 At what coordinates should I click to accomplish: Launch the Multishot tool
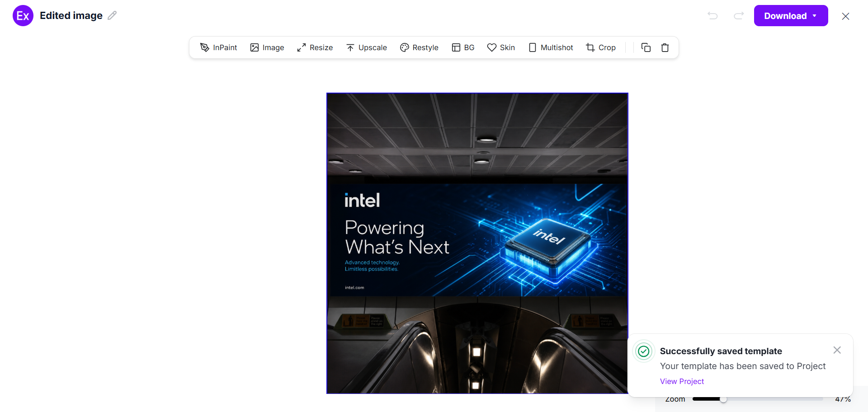pos(551,47)
